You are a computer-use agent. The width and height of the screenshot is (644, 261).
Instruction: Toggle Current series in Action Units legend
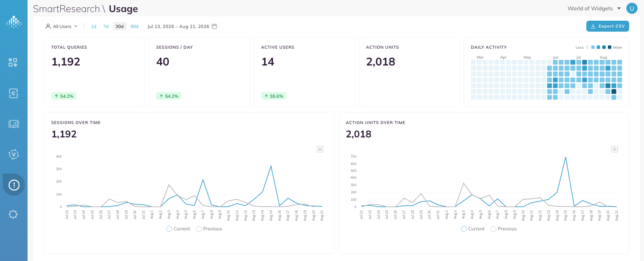pyautogui.click(x=473, y=229)
